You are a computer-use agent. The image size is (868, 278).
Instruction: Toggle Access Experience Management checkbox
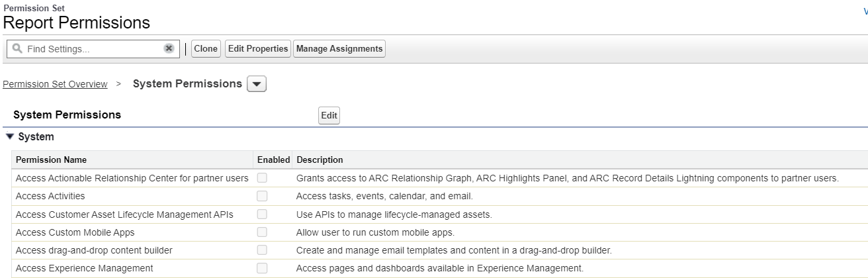[x=263, y=268]
